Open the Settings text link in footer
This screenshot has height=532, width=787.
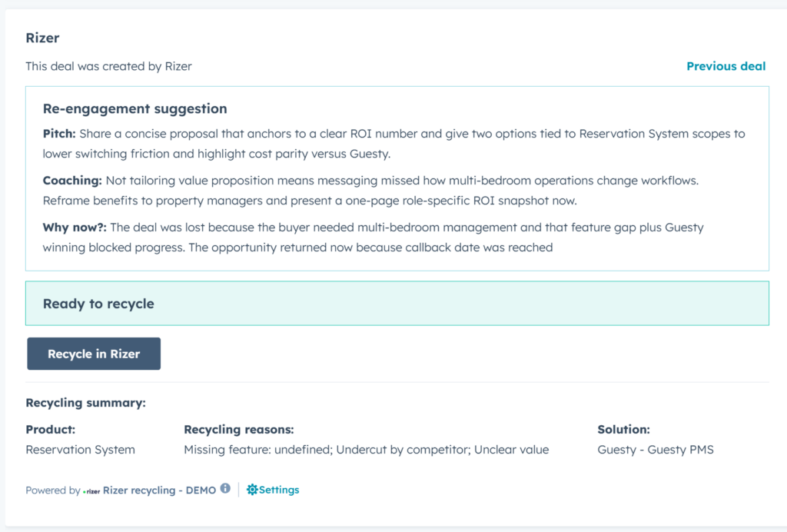point(279,490)
